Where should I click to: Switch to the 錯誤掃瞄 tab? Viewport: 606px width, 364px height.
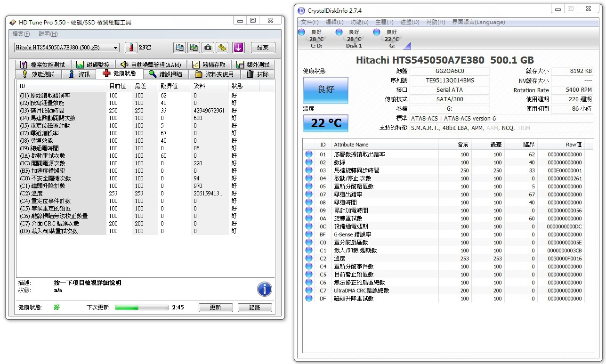(x=166, y=74)
